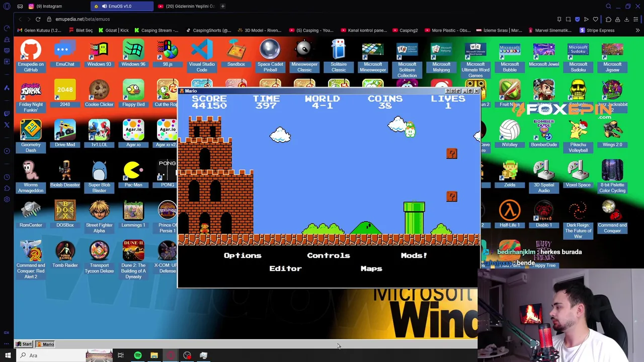Screen dimensions: 644x362
Task: Launch Zelda desktop icon
Action: (x=510, y=173)
